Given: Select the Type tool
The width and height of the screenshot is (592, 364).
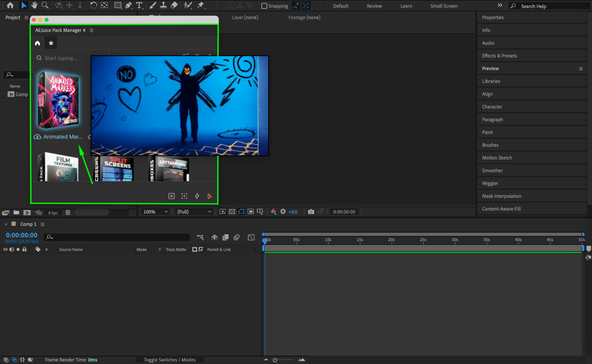Looking at the screenshot, I should coord(139,5).
